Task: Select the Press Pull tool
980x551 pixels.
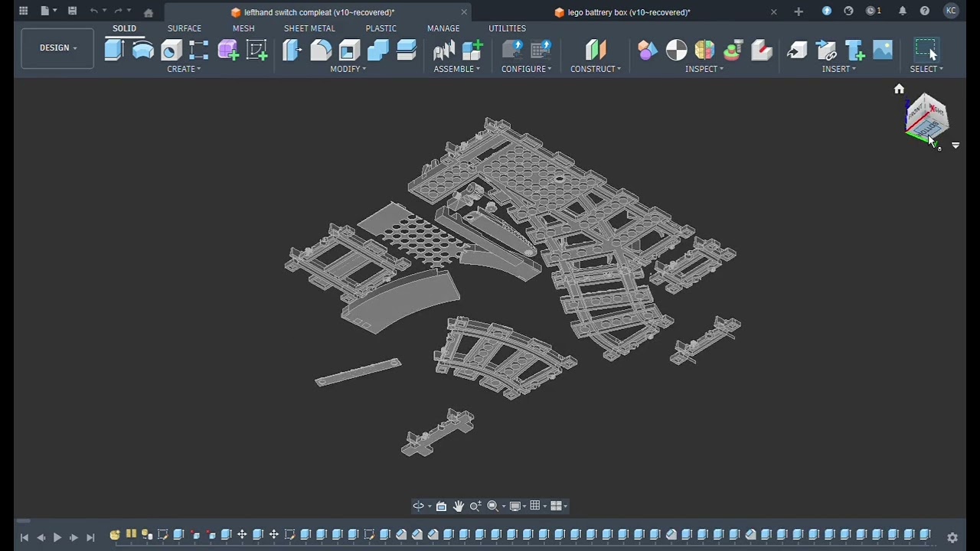Action: coord(292,51)
